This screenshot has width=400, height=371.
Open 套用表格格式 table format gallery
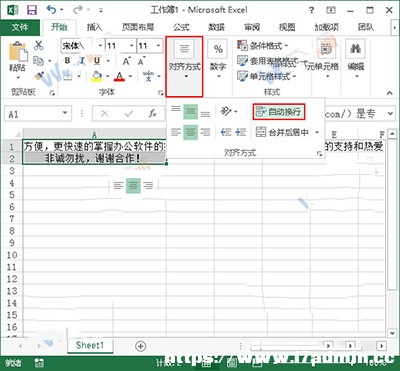(267, 61)
